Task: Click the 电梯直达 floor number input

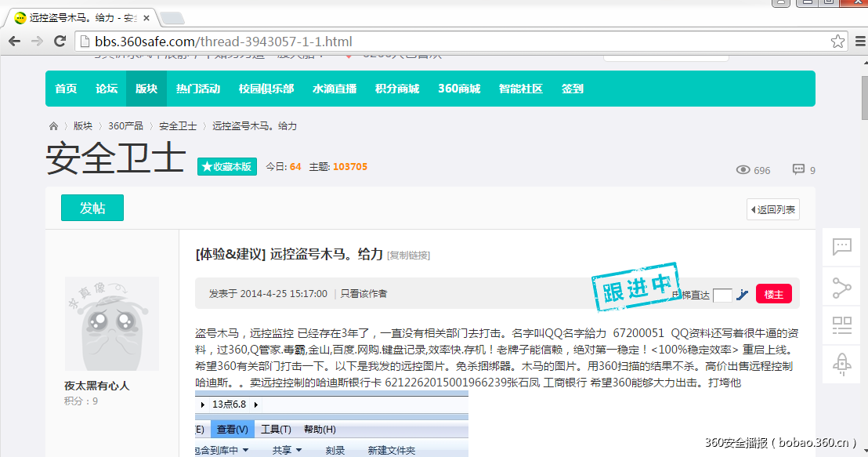Action: click(722, 295)
